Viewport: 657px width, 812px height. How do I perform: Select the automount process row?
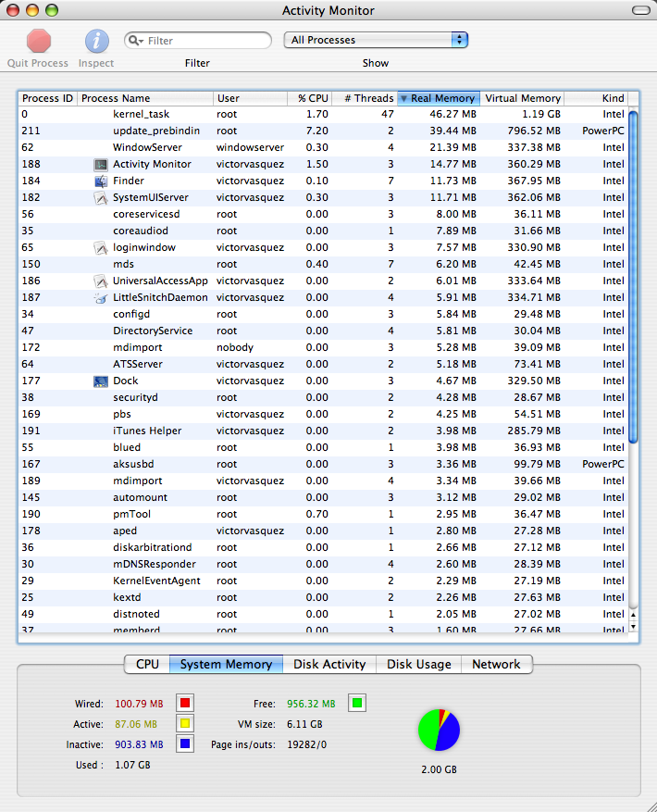(x=323, y=497)
